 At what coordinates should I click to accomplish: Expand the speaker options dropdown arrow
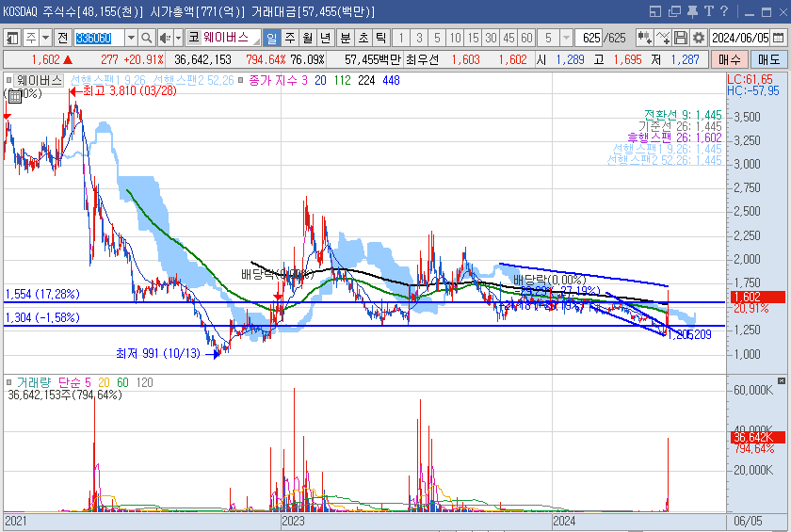(179, 38)
